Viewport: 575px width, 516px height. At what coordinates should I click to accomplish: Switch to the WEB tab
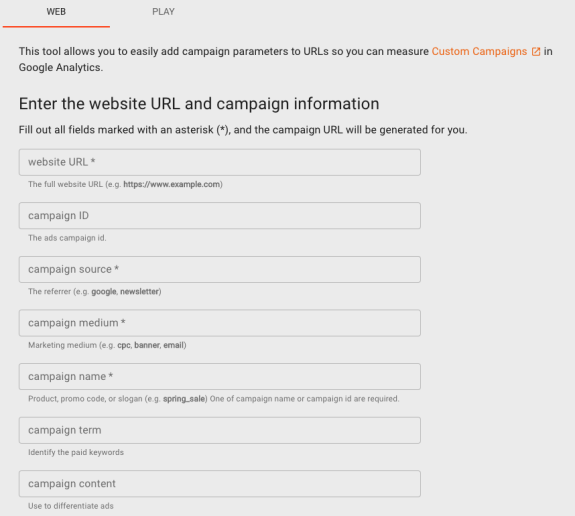(x=56, y=12)
